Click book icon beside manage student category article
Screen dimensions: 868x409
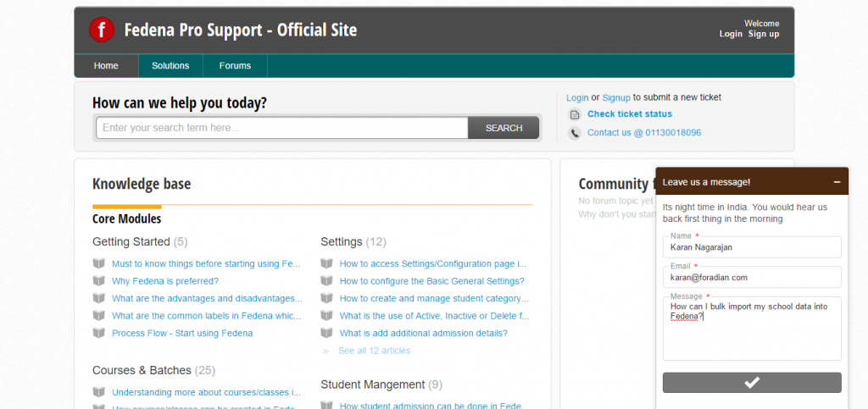(326, 298)
